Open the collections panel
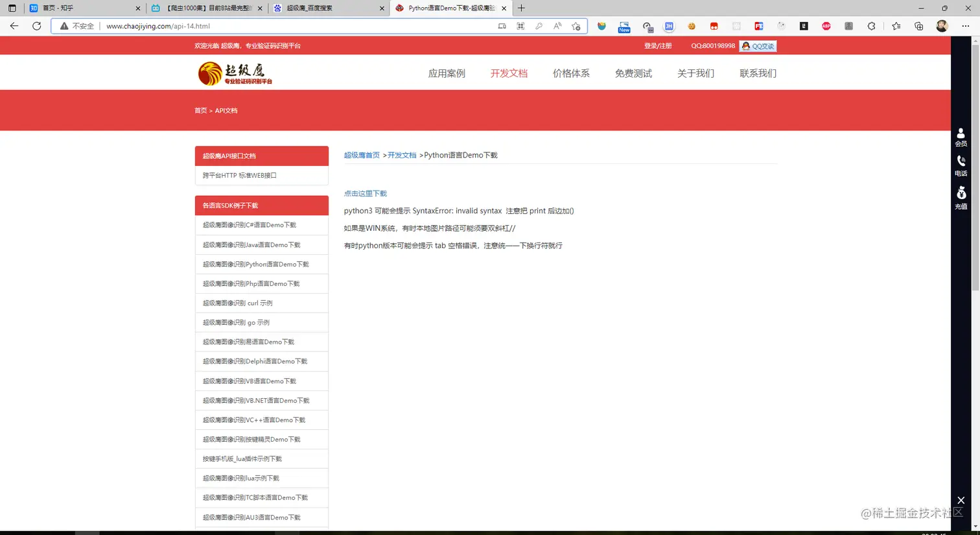 (918, 26)
